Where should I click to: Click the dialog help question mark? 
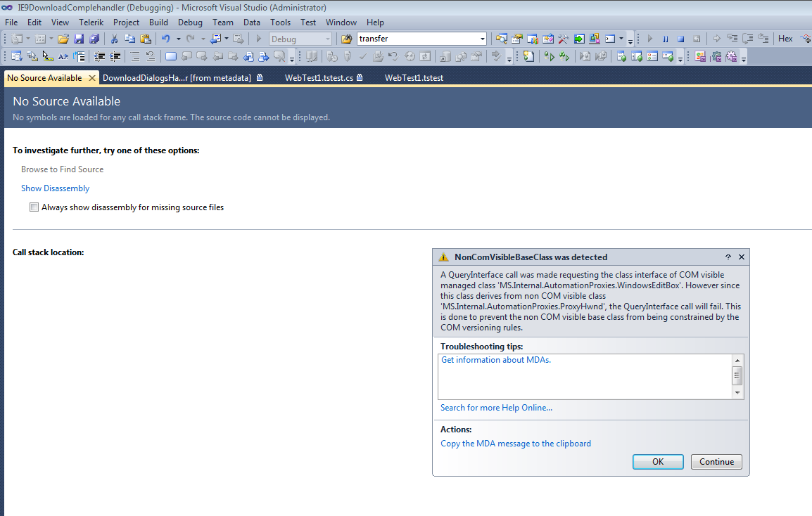click(728, 257)
